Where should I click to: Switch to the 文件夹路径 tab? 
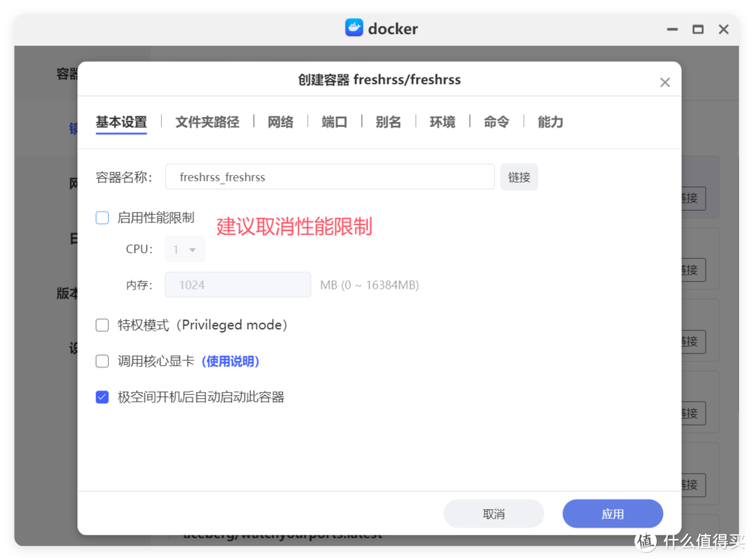coord(207,121)
